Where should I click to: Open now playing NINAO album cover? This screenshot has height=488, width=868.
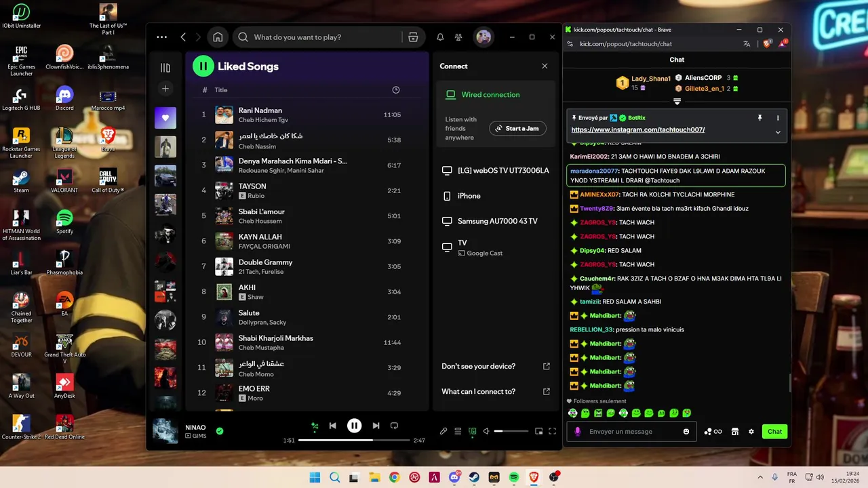(x=165, y=431)
